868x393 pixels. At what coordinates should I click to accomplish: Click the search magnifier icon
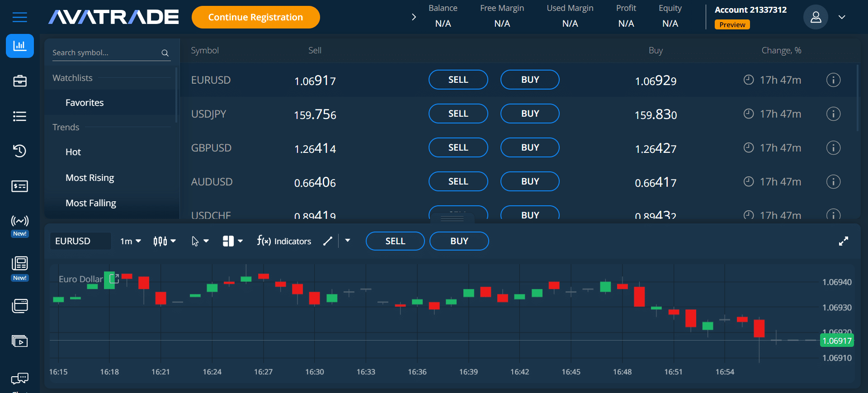(x=165, y=53)
